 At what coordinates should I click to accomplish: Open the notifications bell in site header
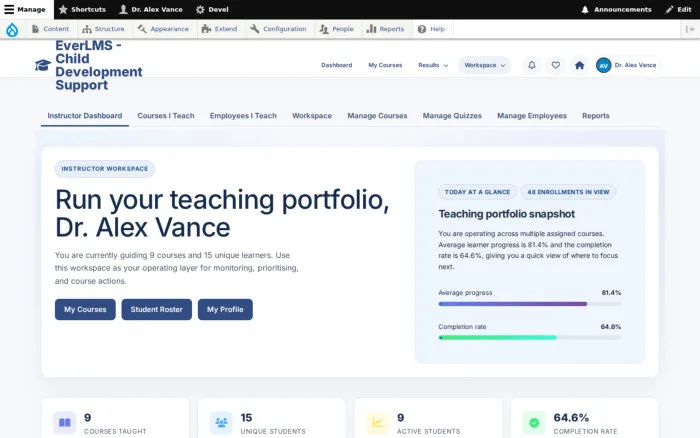[532, 65]
